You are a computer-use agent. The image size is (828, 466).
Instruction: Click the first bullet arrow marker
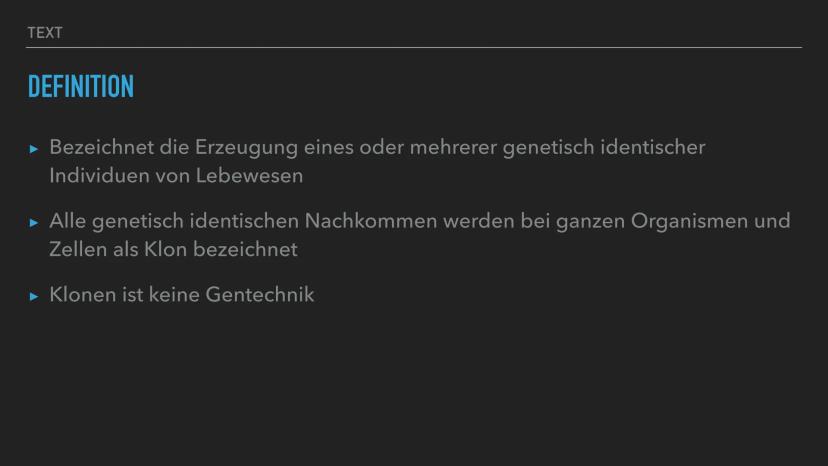pos(34,149)
